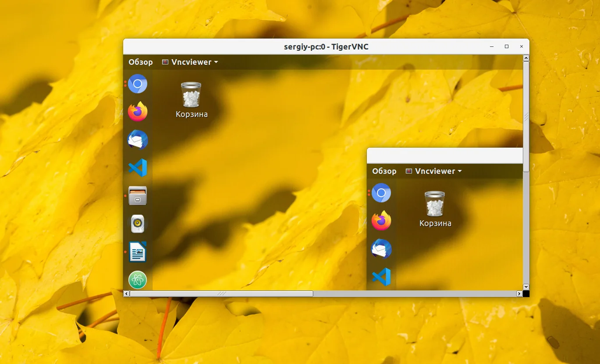The height and width of the screenshot is (364, 600).
Task: Launch Chromium in the nested VNC session
Action: pyautogui.click(x=381, y=193)
